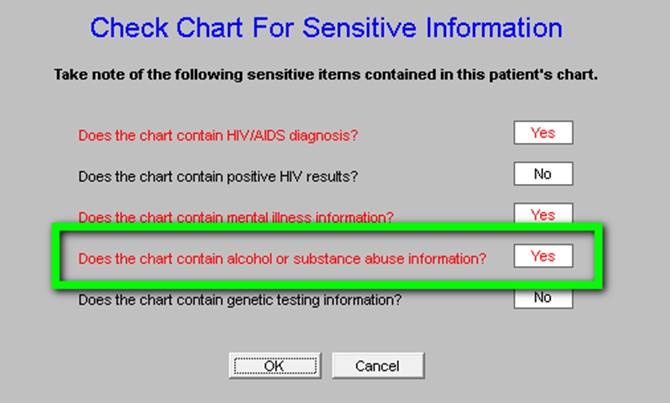Click the 'Take note of the following' instruction
670x403 pixels.
click(x=326, y=75)
